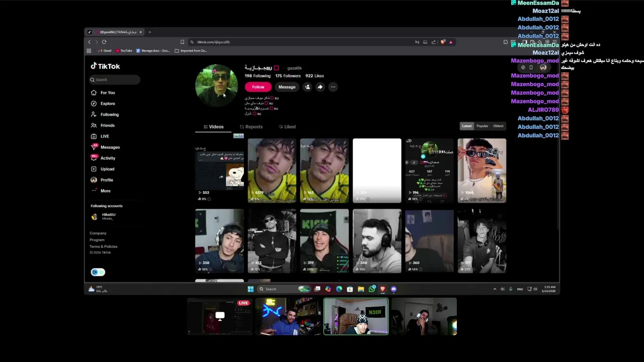This screenshot has width=644, height=362.
Task: Click the pink Follow button
Action: [x=258, y=87]
